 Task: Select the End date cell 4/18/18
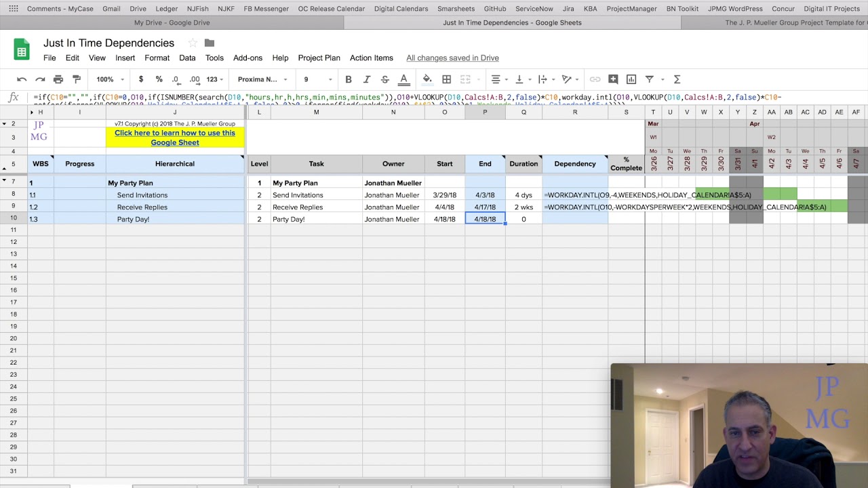485,219
